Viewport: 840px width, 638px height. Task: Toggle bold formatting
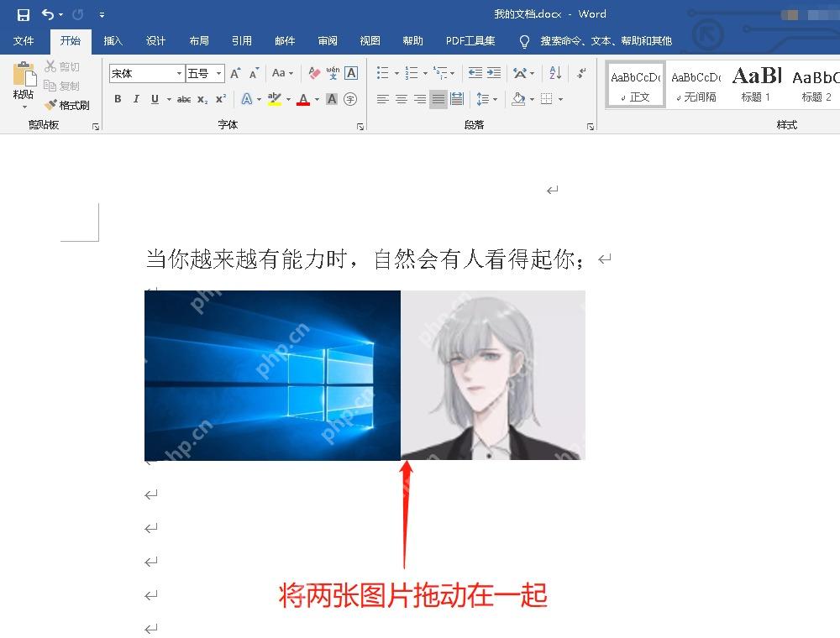[x=118, y=99]
